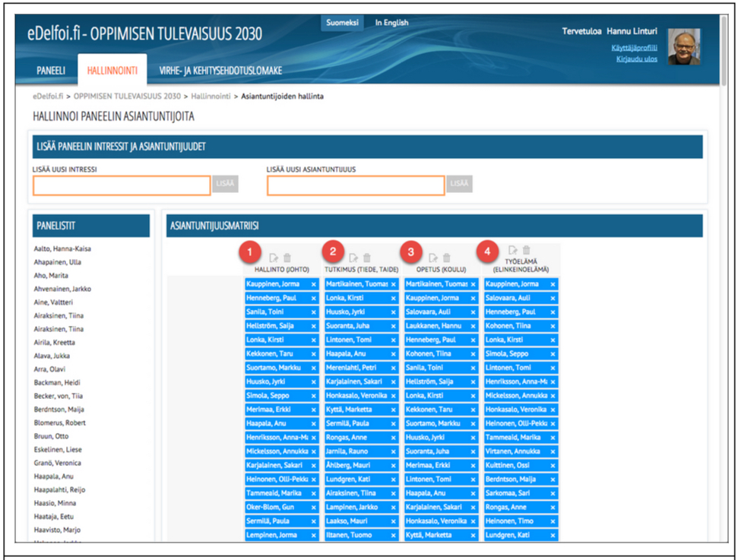Image resolution: width=738 pixels, height=560 pixels.
Task: Click trash icon above OPETUS (KOULU) column
Action: pos(447,258)
